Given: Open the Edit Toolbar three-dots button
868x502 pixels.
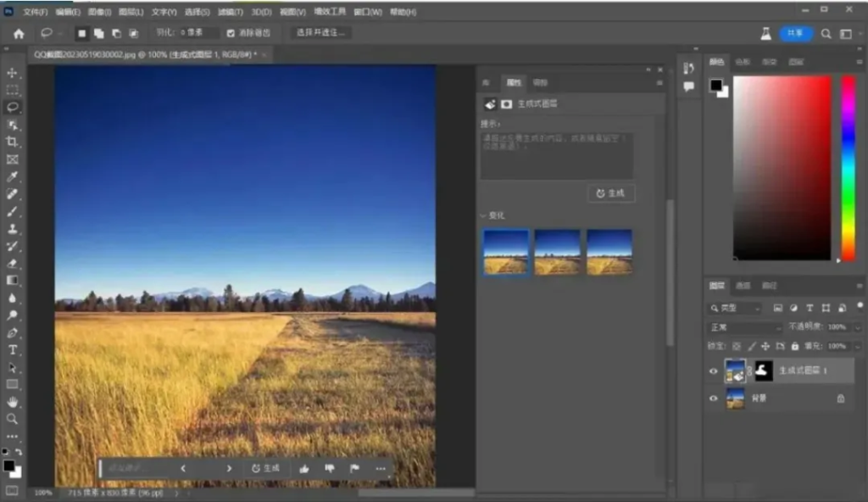Looking at the screenshot, I should [12, 437].
